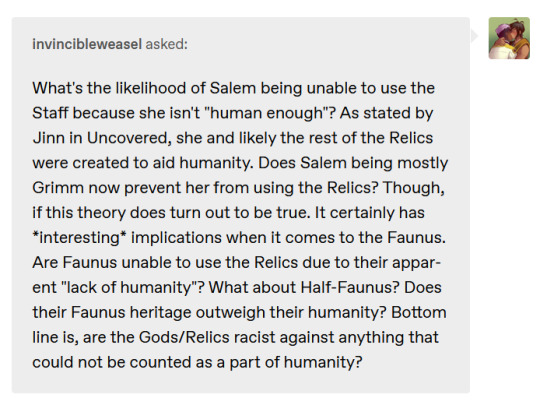
Task: Click the term "Gods/Relics" in the text
Action: click(184, 337)
